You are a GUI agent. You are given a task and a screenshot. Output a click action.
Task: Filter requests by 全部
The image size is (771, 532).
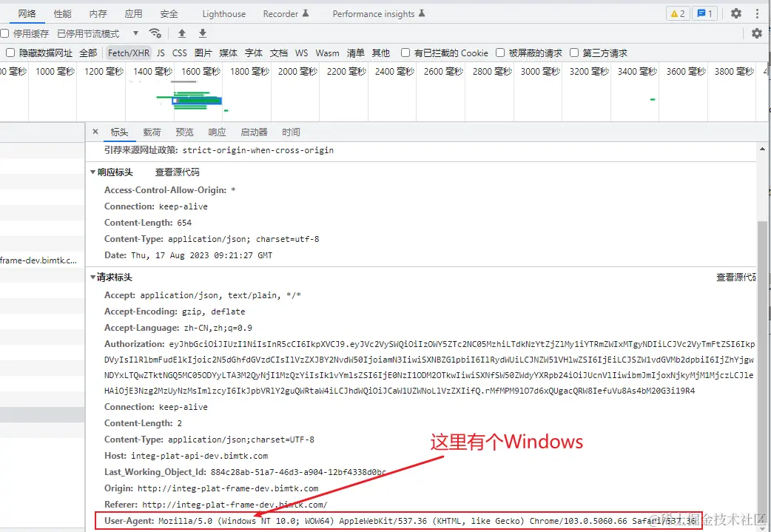click(88, 53)
